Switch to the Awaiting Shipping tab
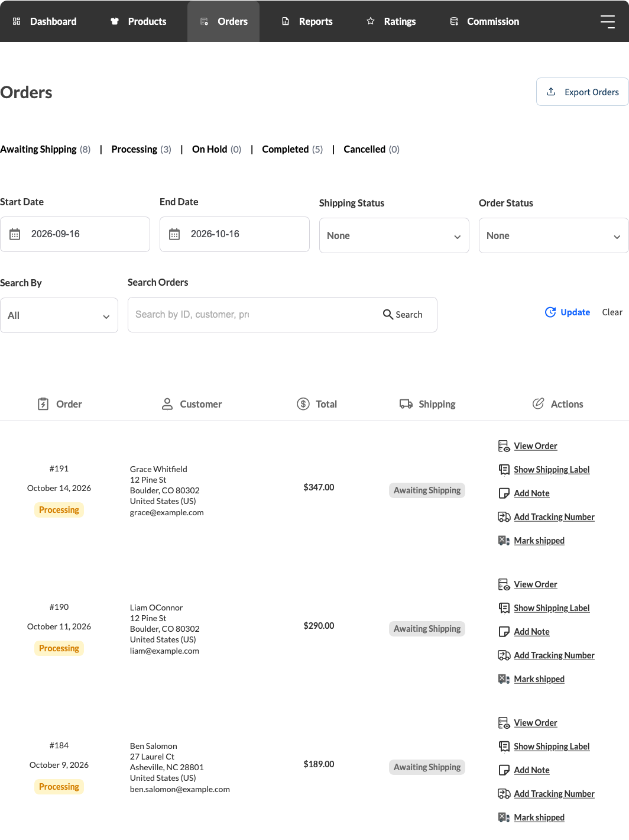The height and width of the screenshot is (840, 629). pos(46,149)
